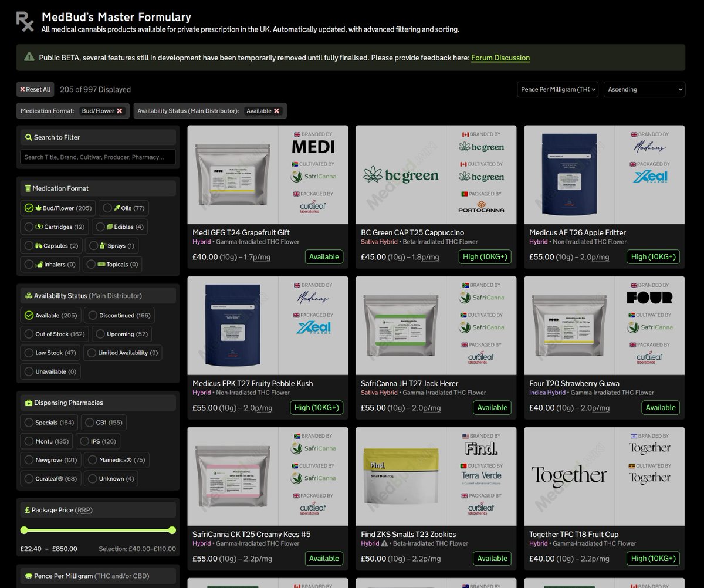This screenshot has height=588, width=704.
Task: Enable the Out of Stock status filter
Action: pyautogui.click(x=55, y=334)
